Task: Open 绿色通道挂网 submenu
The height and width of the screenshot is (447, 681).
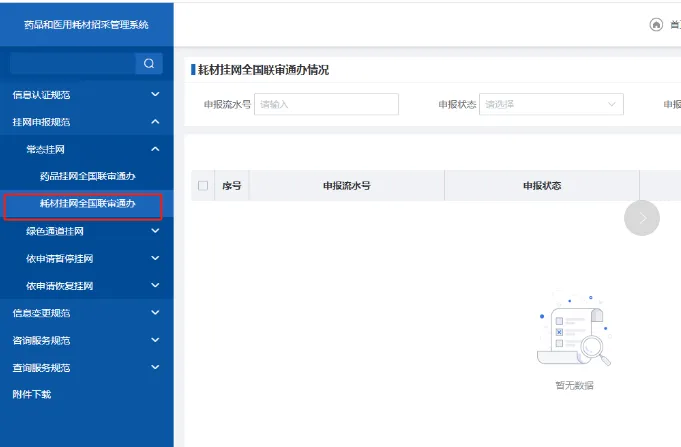Action: 87,231
